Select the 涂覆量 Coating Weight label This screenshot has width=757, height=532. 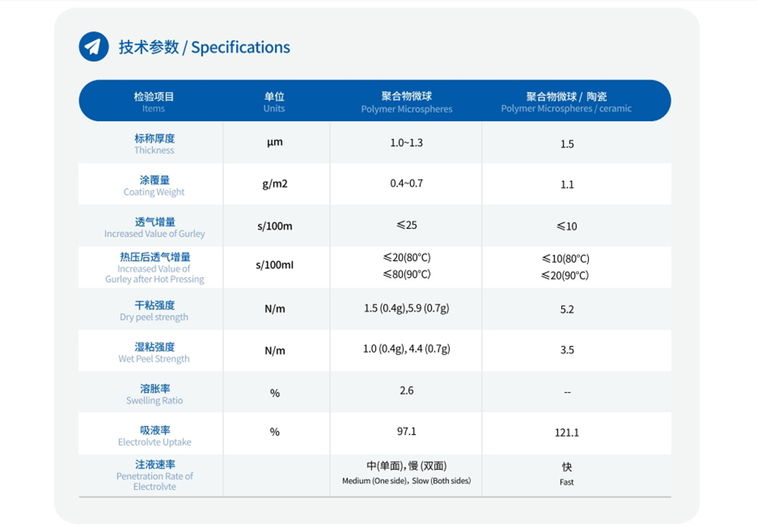pos(154,185)
